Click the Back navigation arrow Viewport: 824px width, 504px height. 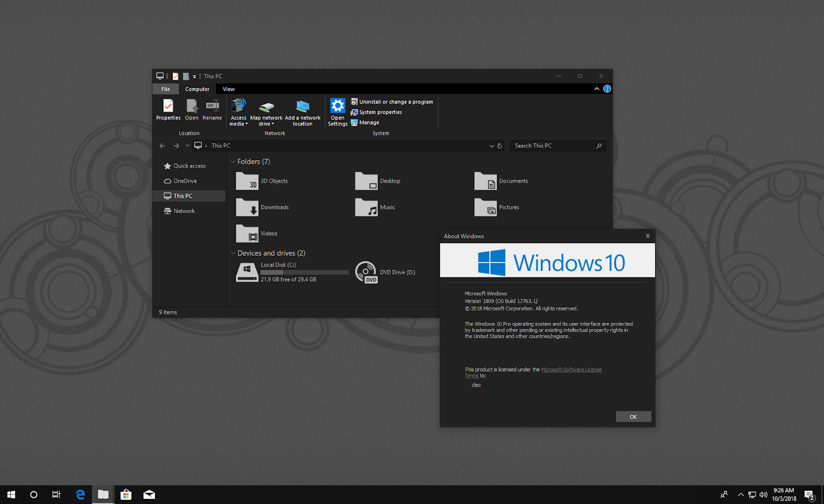pos(163,146)
